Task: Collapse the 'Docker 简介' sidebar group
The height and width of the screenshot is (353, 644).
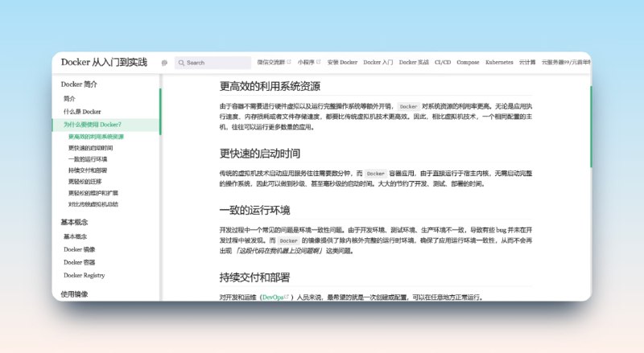Action: click(79, 84)
